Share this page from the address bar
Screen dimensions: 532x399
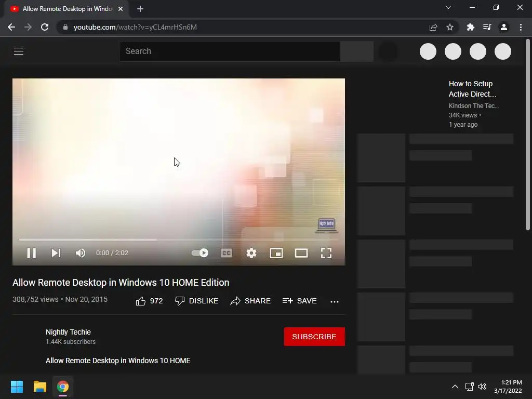pyautogui.click(x=433, y=27)
